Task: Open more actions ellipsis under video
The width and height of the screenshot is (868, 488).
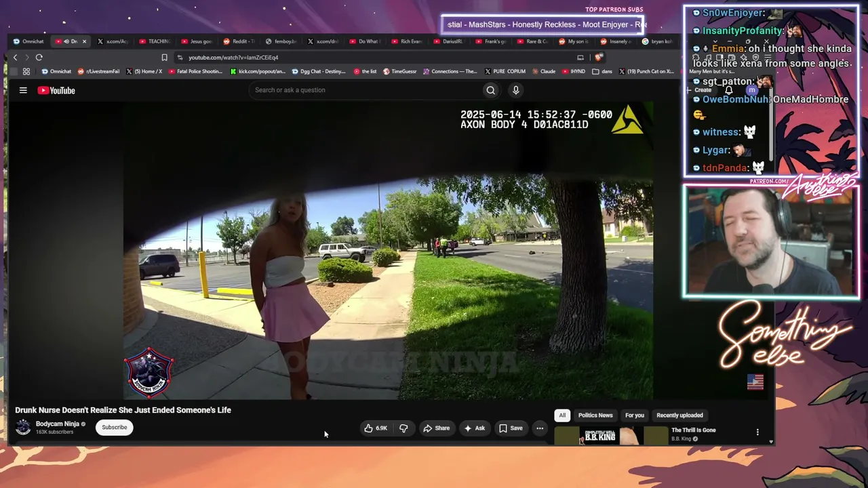Action: pos(540,428)
